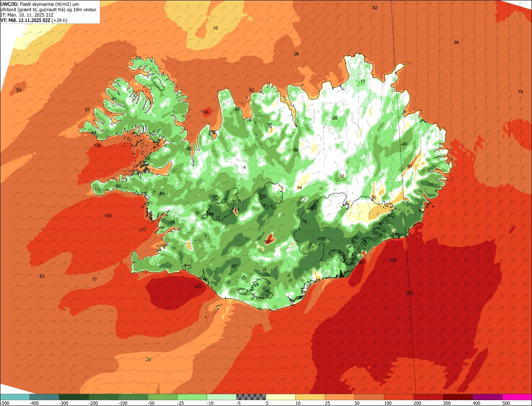This screenshot has height=406, width=532.
Task: Click the flux value 79 over sea
Action: (x=520, y=91)
